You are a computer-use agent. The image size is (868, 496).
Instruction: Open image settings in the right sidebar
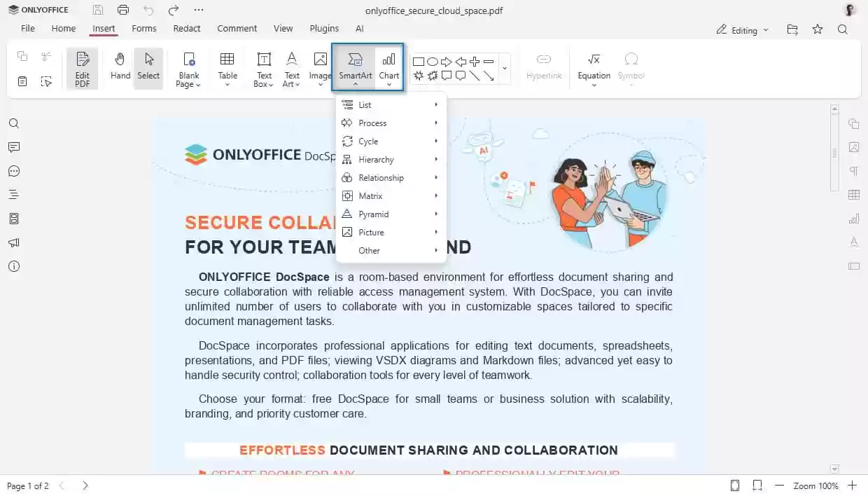pyautogui.click(x=853, y=147)
